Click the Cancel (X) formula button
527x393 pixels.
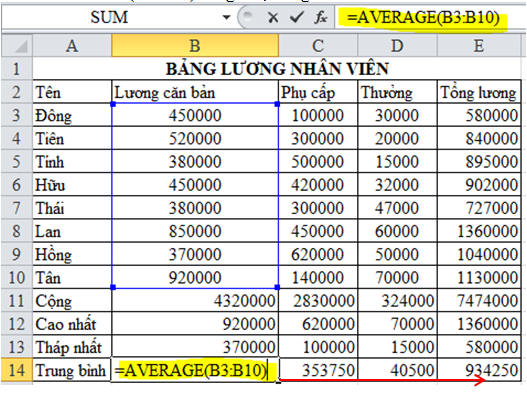[x=273, y=17]
